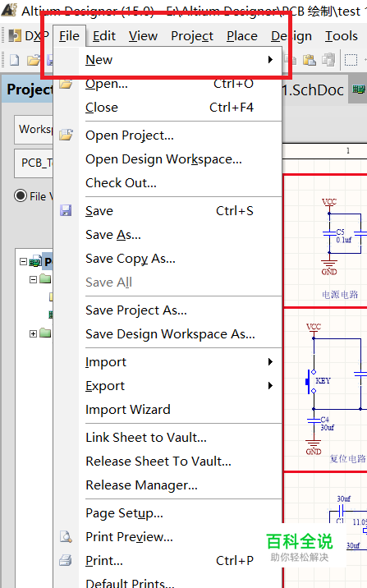Click the floppy disk icon beside Save
This screenshot has width=367, height=588.
[66, 210]
